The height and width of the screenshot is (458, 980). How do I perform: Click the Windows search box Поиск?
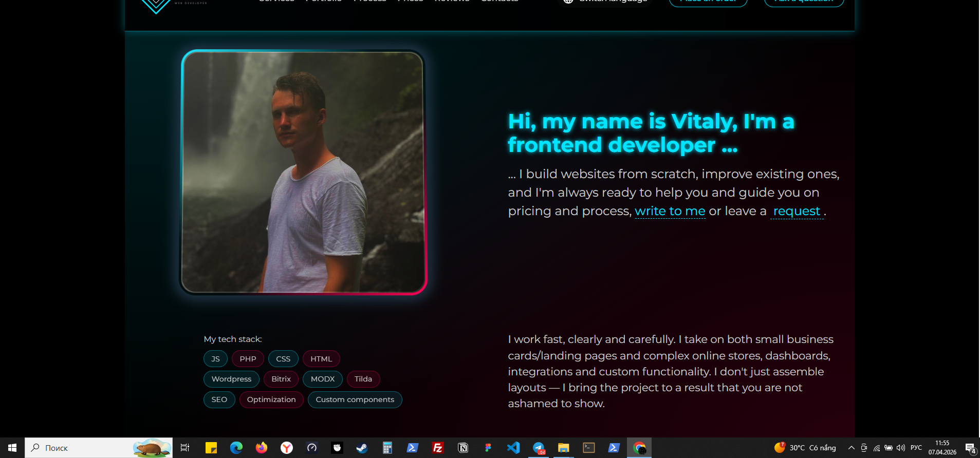coord(99,448)
